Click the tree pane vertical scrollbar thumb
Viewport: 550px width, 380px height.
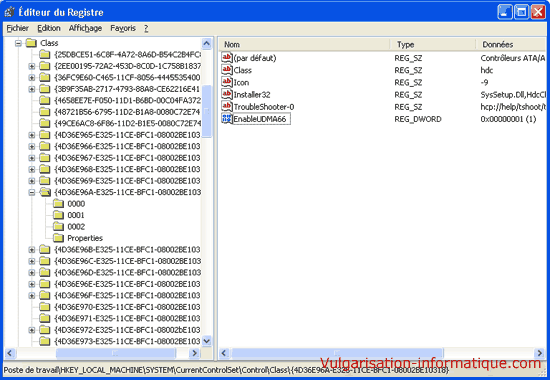(x=207, y=111)
